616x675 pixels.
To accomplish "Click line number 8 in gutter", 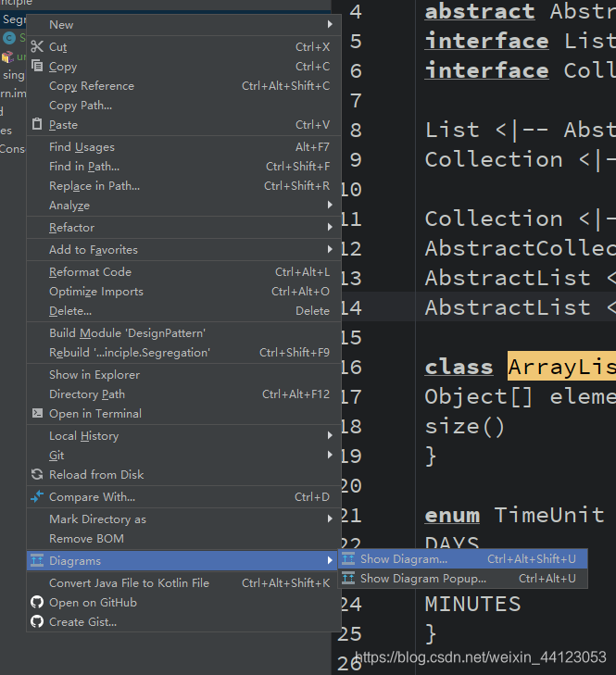I will coord(356,130).
